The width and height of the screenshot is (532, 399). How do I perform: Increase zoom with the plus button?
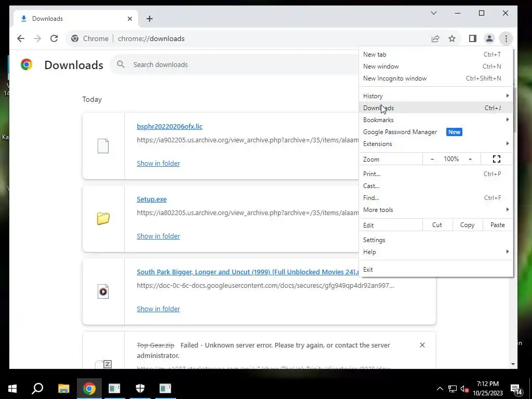click(x=470, y=159)
